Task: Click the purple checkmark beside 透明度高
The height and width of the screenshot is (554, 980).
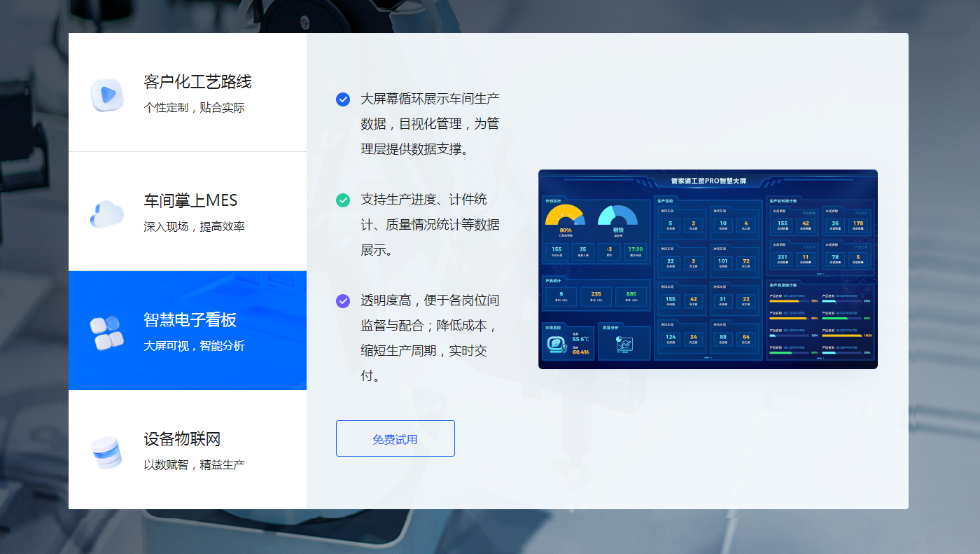Action: tap(343, 301)
